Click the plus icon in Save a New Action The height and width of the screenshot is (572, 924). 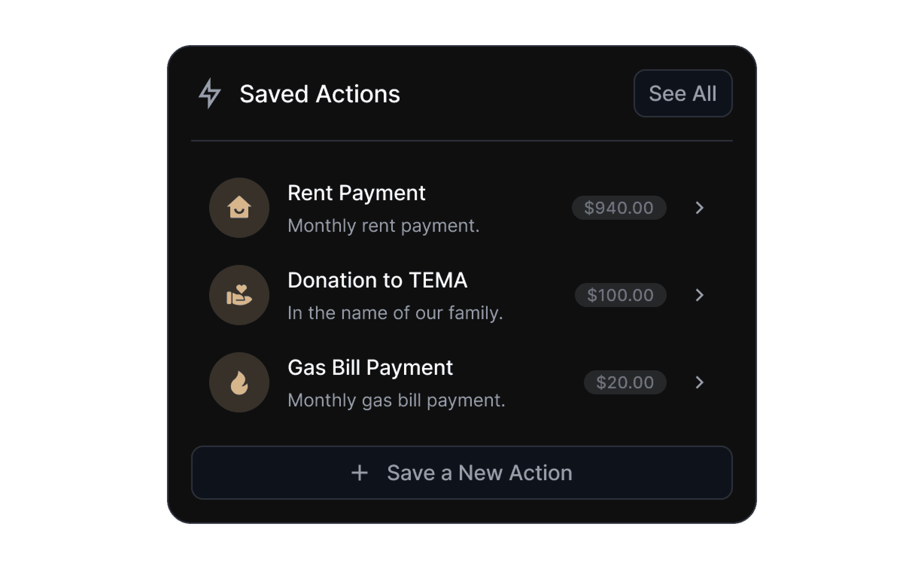[359, 473]
